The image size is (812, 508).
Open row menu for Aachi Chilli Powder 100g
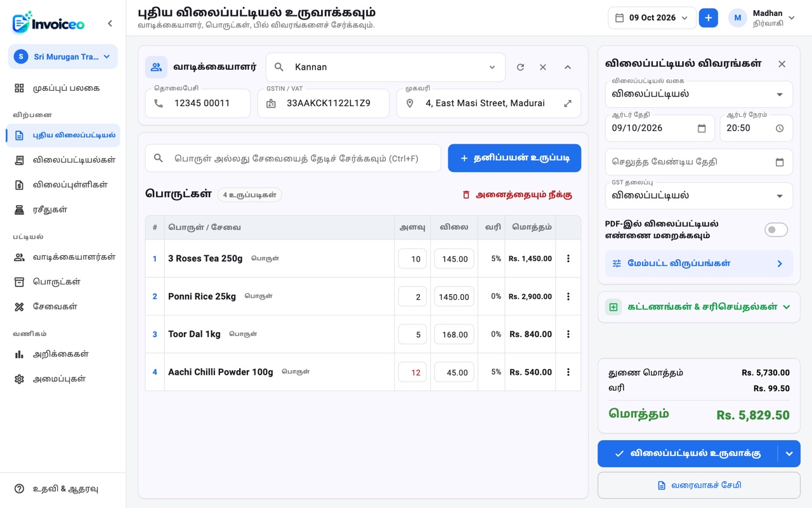(568, 372)
